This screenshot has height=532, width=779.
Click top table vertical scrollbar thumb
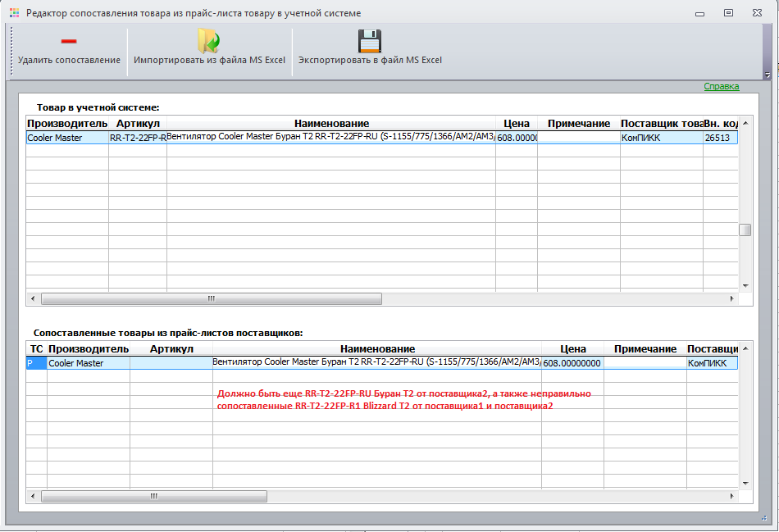pyautogui.click(x=745, y=230)
